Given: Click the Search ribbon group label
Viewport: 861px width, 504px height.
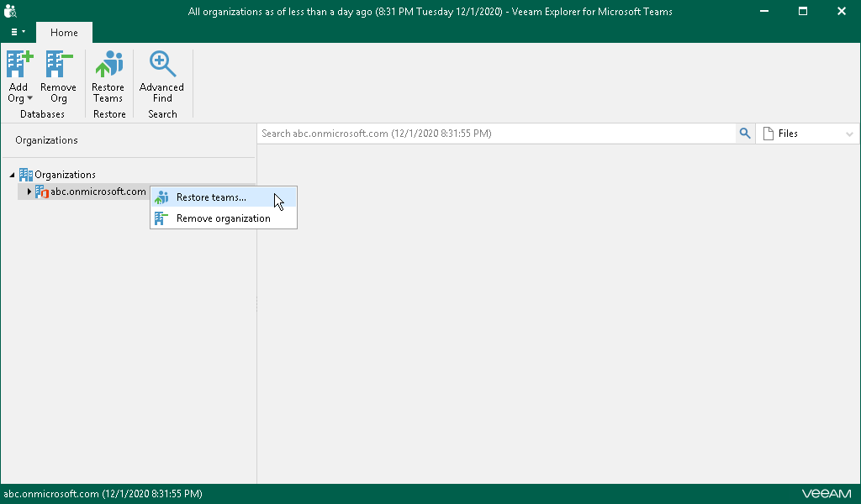Looking at the screenshot, I should (x=162, y=114).
